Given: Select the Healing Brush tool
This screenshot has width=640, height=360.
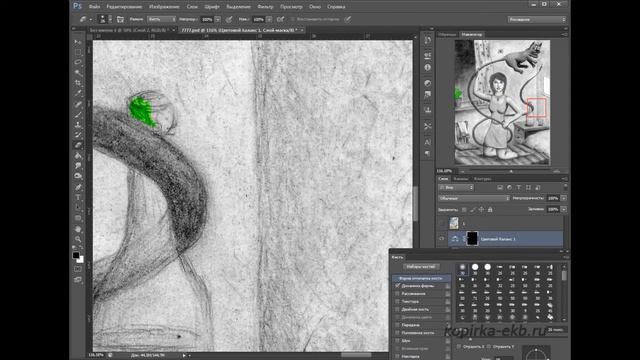Looking at the screenshot, I should pos(78,104).
